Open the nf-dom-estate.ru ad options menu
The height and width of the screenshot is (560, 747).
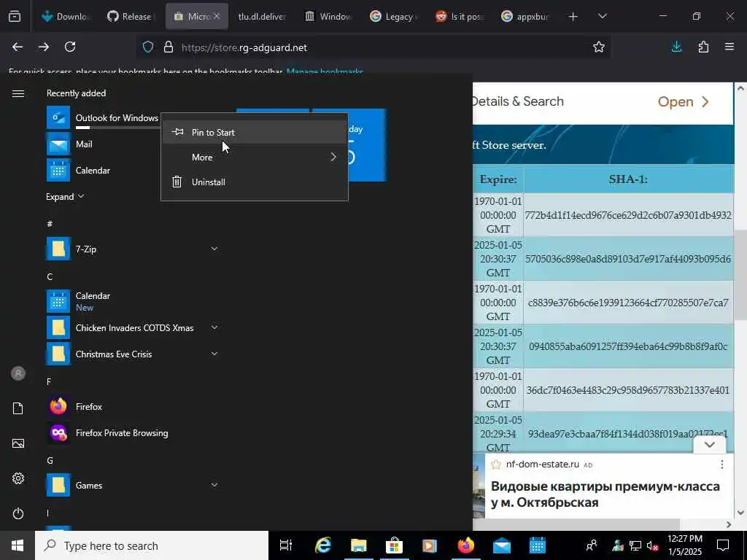coord(722,464)
